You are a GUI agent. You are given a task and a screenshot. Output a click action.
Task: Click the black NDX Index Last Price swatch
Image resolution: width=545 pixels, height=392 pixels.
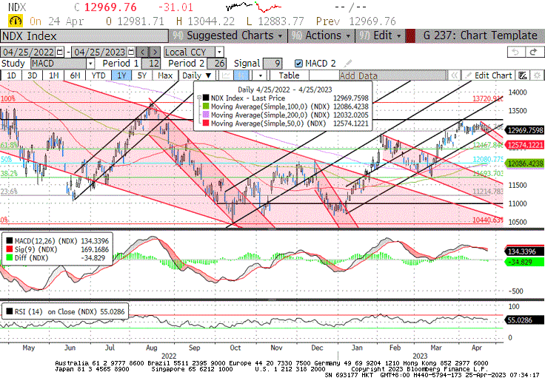click(x=206, y=98)
